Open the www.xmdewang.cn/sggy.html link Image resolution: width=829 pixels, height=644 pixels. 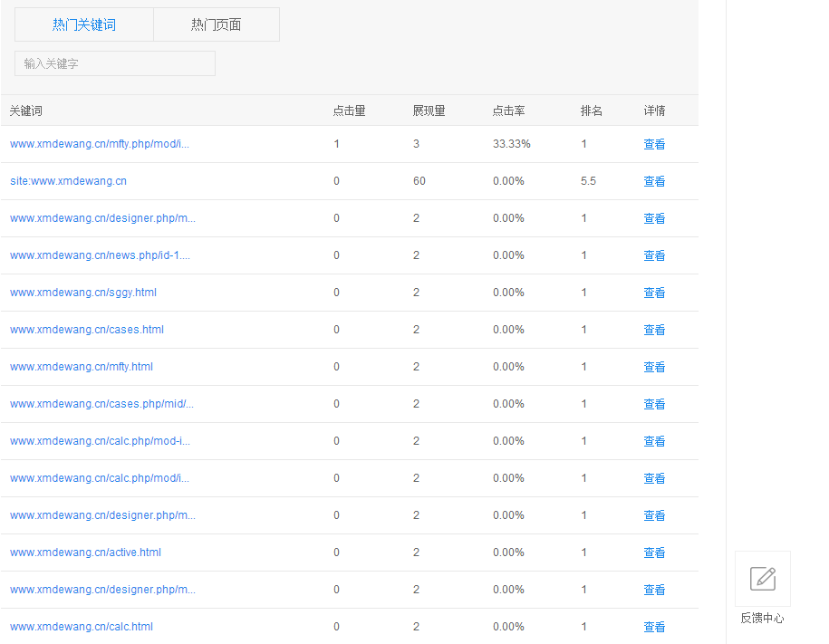(x=82, y=292)
